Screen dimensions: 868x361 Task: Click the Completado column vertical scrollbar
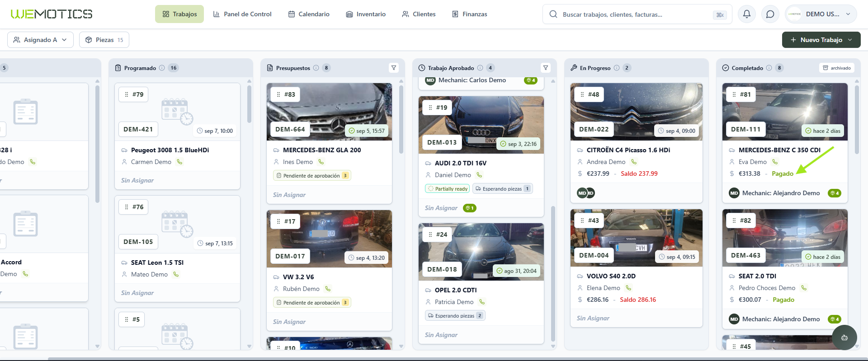pyautogui.click(x=857, y=120)
